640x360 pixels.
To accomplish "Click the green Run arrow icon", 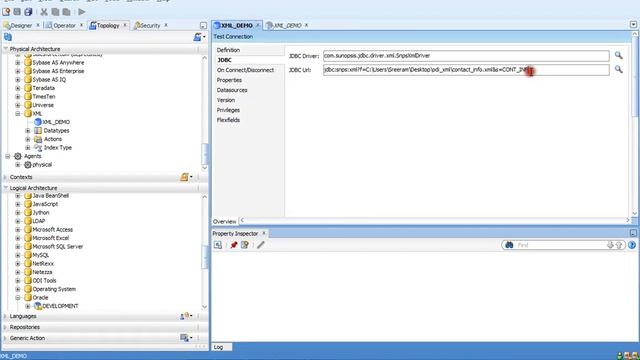I will [82, 12].
